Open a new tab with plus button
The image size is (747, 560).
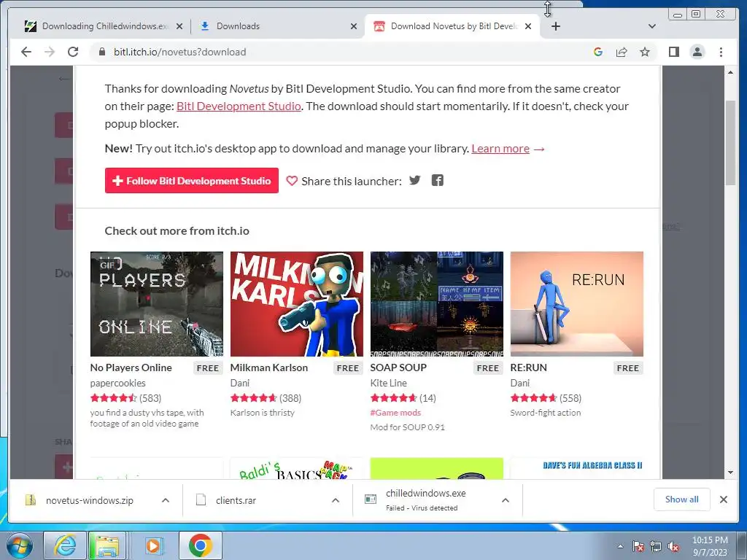coord(555,26)
